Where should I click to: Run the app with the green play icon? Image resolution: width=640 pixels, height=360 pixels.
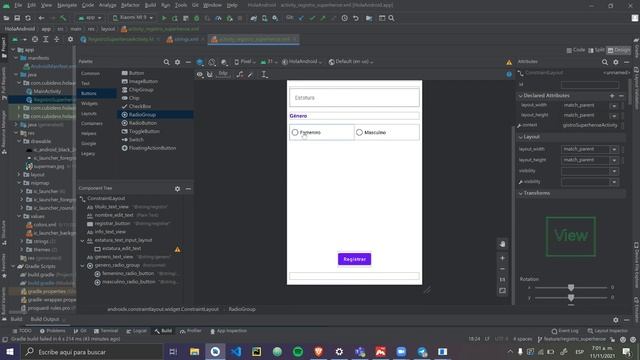click(164, 18)
